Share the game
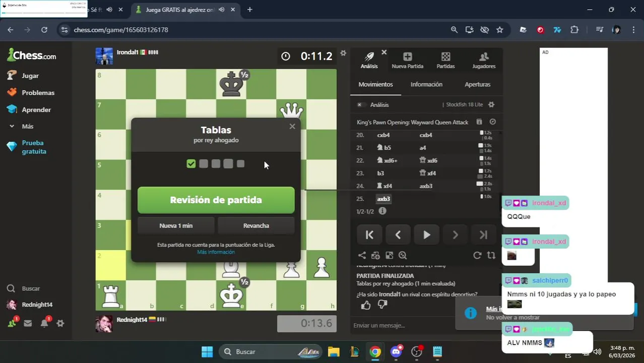Screen dimensions: 644x363 click(x=362, y=256)
